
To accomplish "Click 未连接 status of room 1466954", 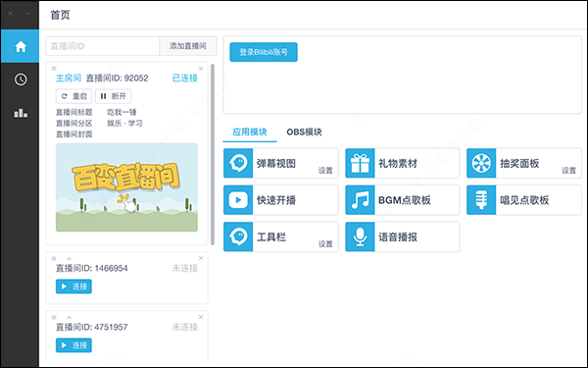I will pos(185,268).
